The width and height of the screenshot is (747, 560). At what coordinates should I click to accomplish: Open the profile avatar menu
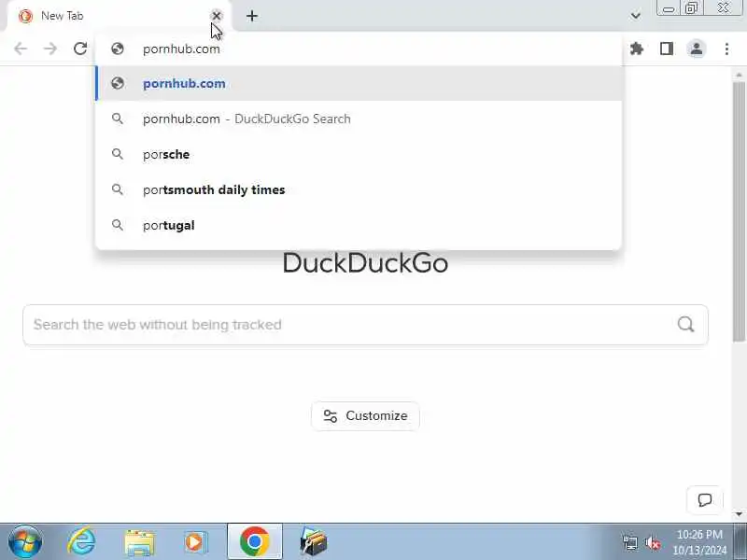(x=696, y=49)
